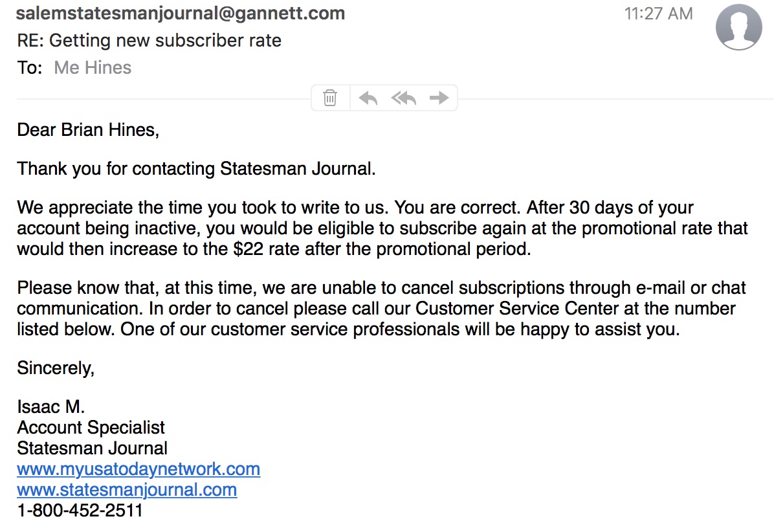Click the salemstatesmanjournal@gannett.com sender address
This screenshot has height=532, width=774.
(181, 13)
